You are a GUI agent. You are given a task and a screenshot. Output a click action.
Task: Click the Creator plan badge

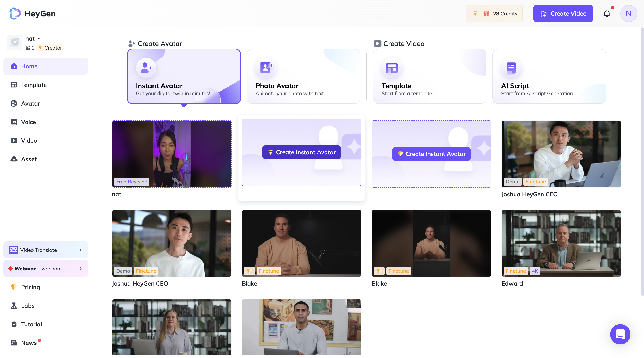[x=50, y=48]
